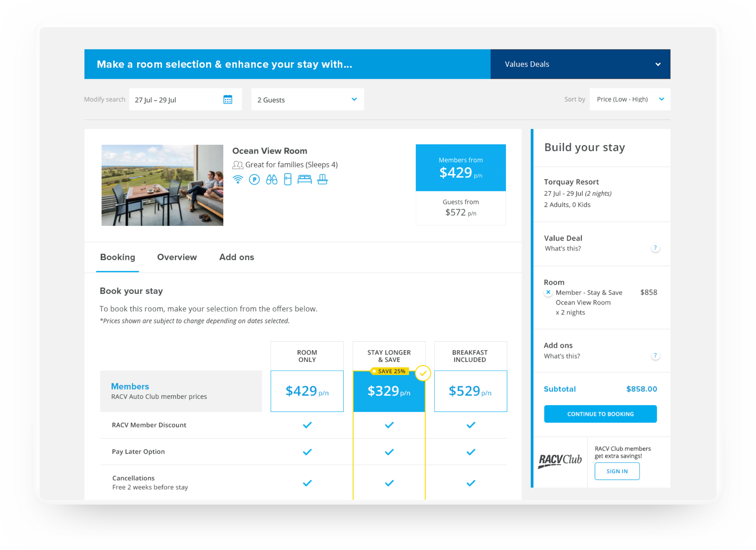Click RACV Member Discount row label
Viewport: 756px width, 550px height.
[x=149, y=425]
